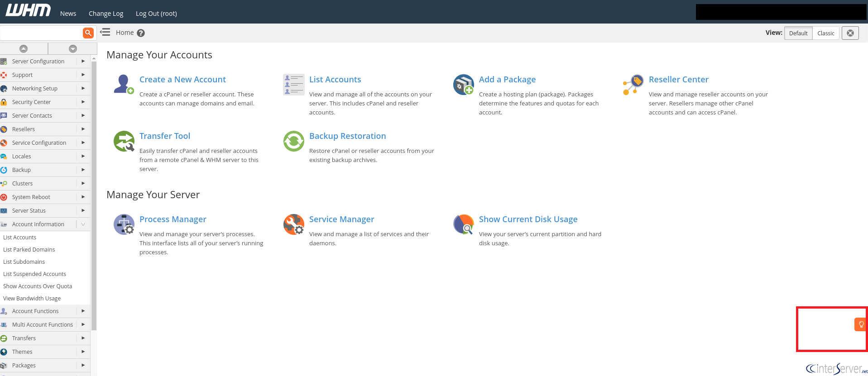Open List Parked Domains in sidebar

(29, 249)
